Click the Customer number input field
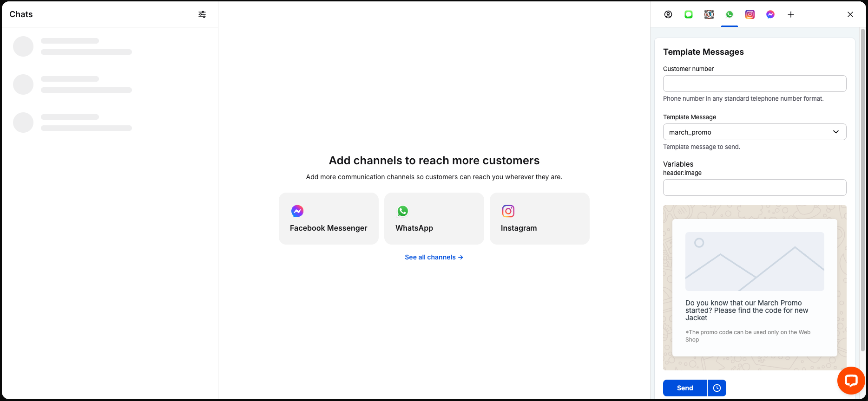868x401 pixels. click(x=754, y=84)
